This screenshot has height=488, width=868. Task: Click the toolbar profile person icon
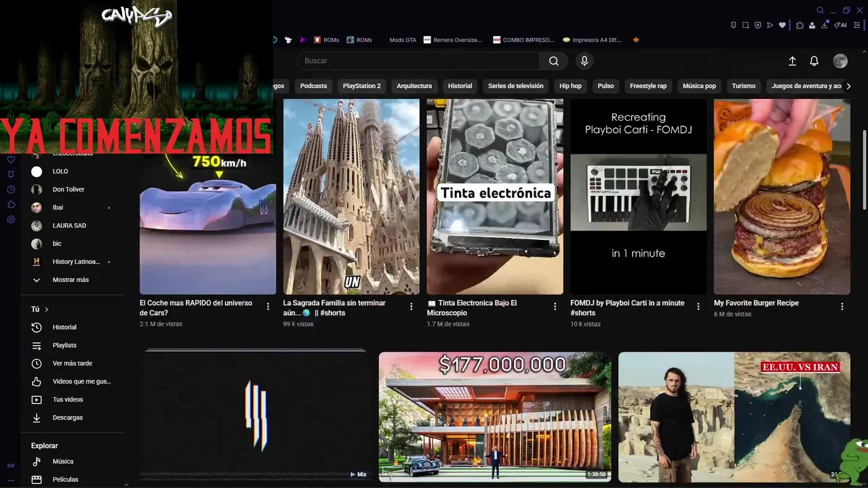(812, 25)
